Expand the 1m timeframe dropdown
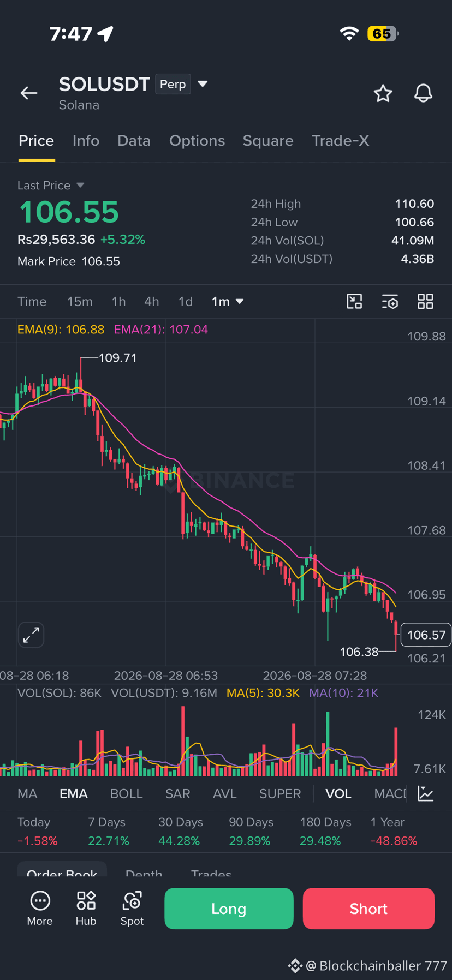This screenshot has width=452, height=980. [x=228, y=302]
